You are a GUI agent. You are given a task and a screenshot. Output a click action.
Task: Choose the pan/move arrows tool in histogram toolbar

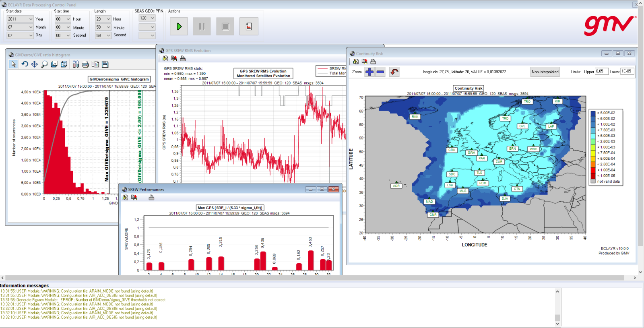(x=35, y=64)
